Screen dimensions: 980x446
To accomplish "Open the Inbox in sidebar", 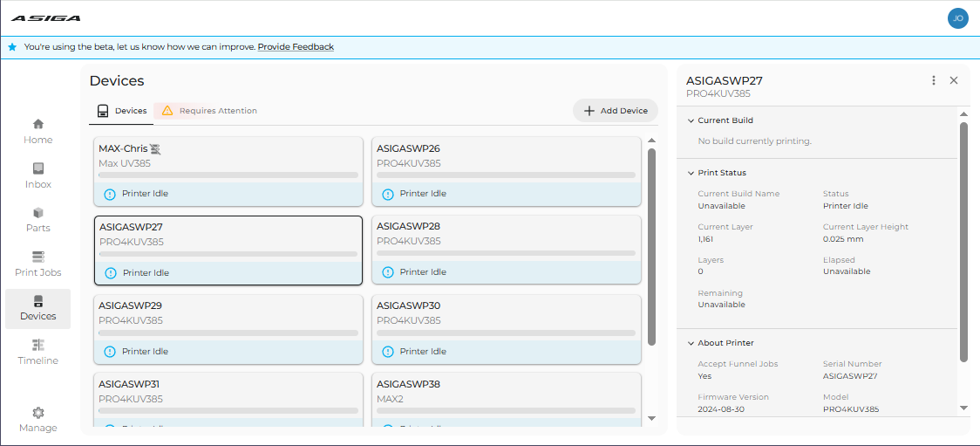I will 38,176.
